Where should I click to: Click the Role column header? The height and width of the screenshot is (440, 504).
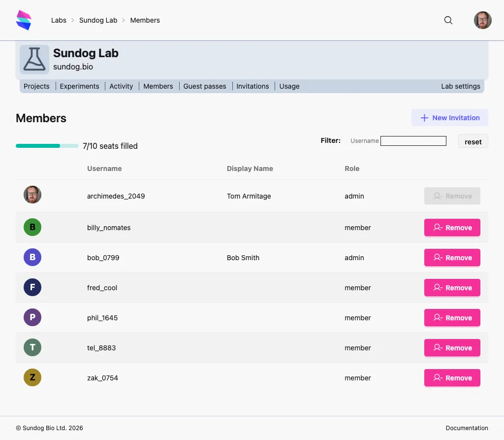coord(352,169)
